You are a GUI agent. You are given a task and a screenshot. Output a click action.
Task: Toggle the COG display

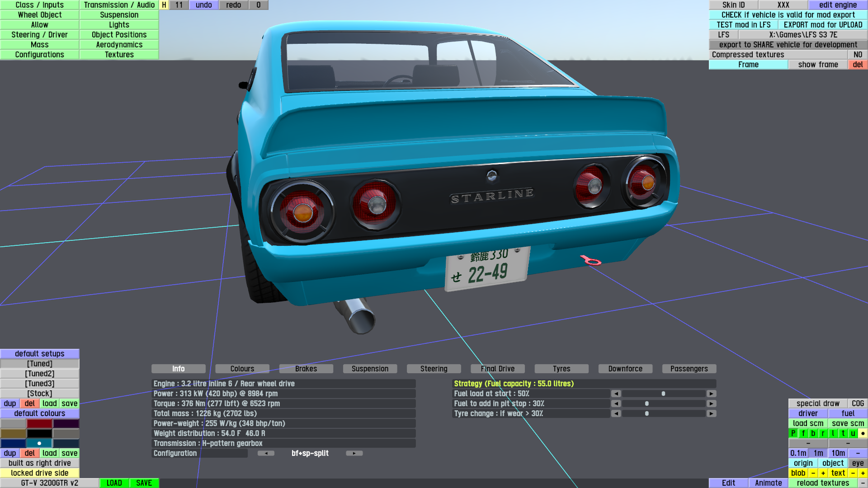tap(858, 404)
